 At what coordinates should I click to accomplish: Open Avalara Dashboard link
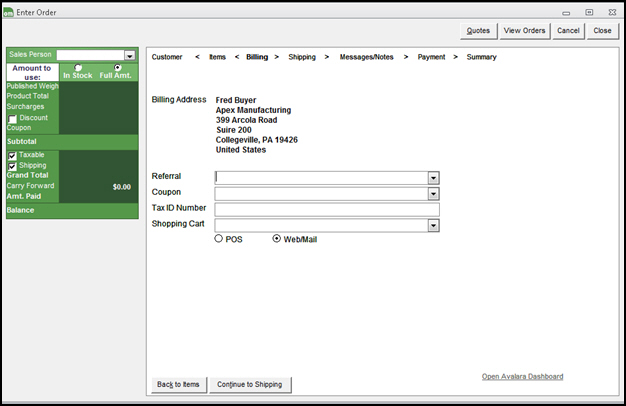522,377
